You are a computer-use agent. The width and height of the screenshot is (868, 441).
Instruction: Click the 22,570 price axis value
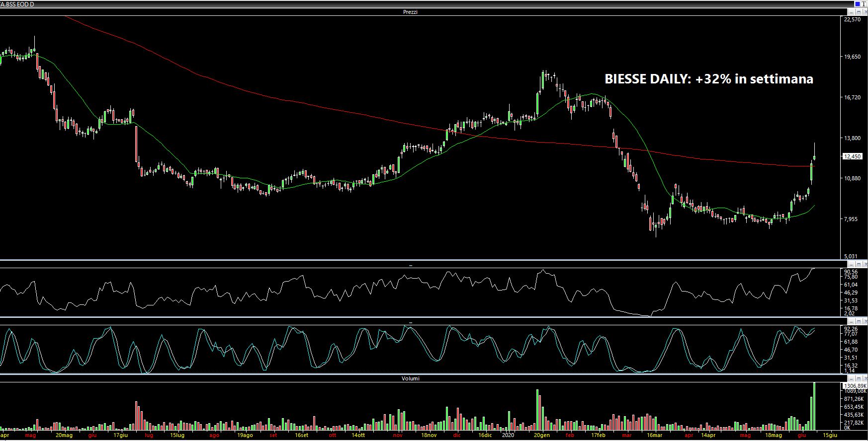[x=852, y=20]
